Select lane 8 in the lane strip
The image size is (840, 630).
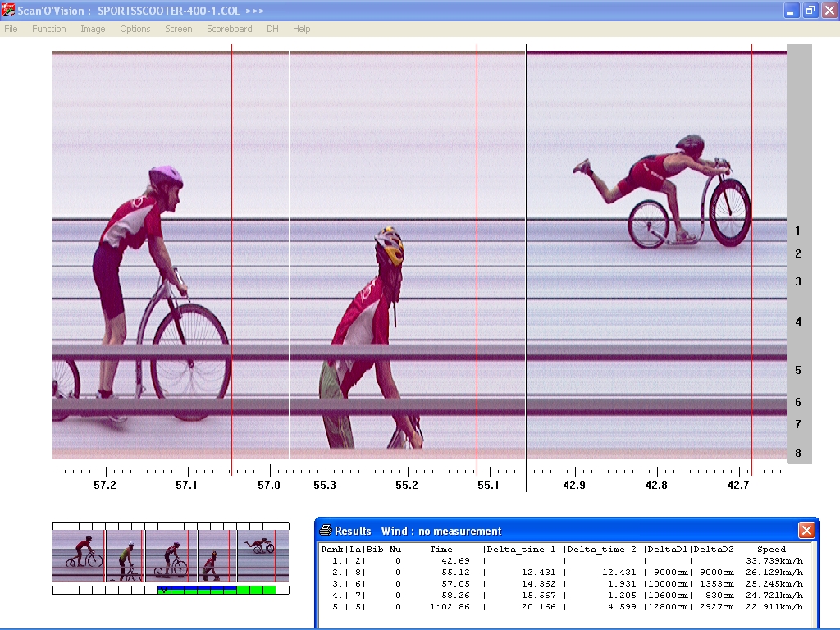point(798,453)
